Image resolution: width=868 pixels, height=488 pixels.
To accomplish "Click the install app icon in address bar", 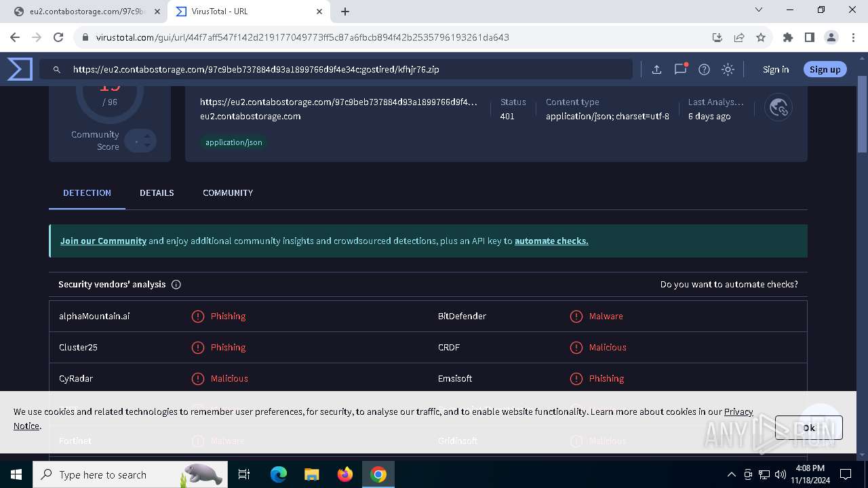I will tap(717, 37).
